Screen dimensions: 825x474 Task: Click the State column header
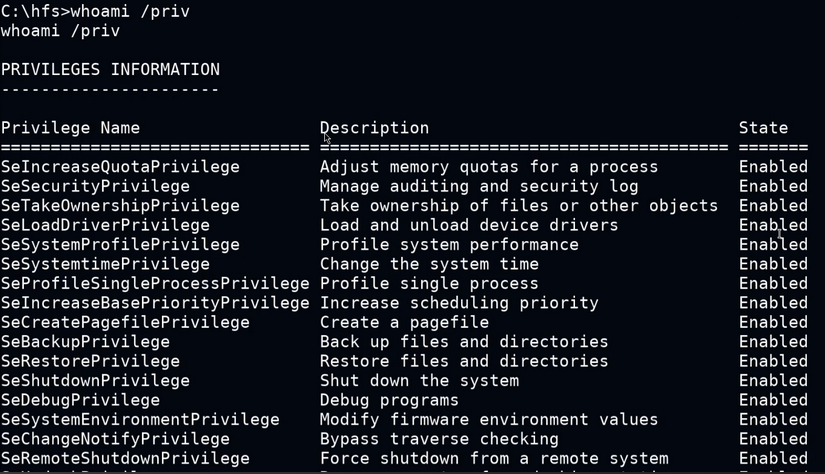point(763,128)
